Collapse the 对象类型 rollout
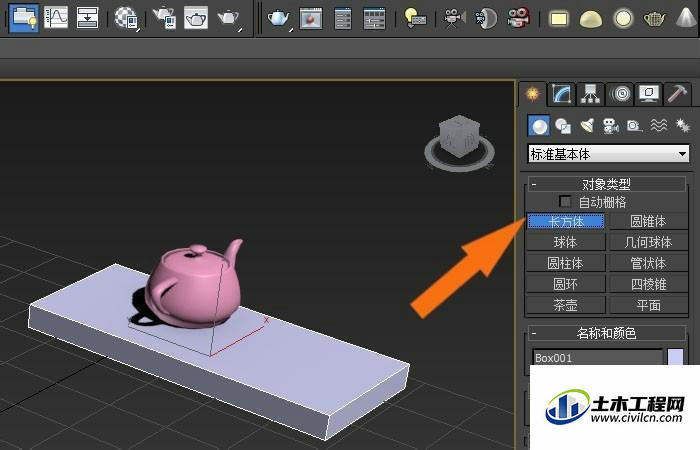Viewport: 700px width, 450px height. pos(607,184)
